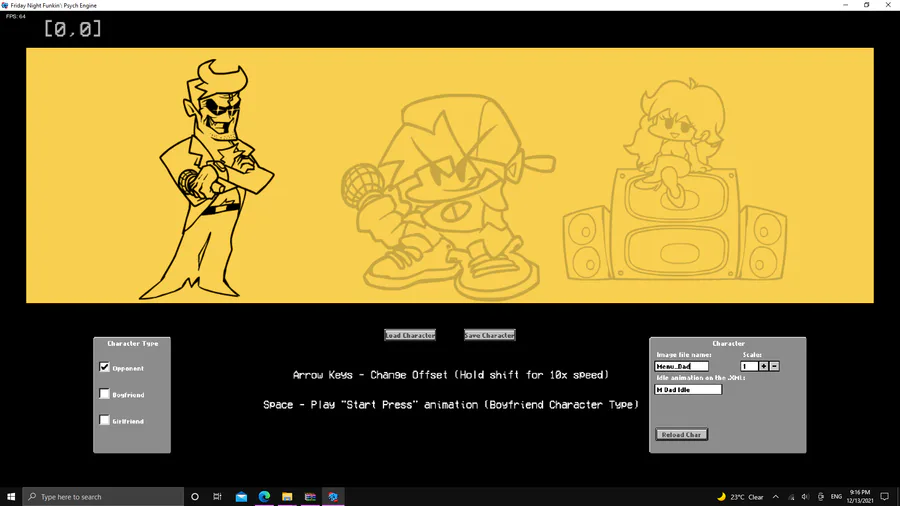Click the taskbar search box

point(103,497)
